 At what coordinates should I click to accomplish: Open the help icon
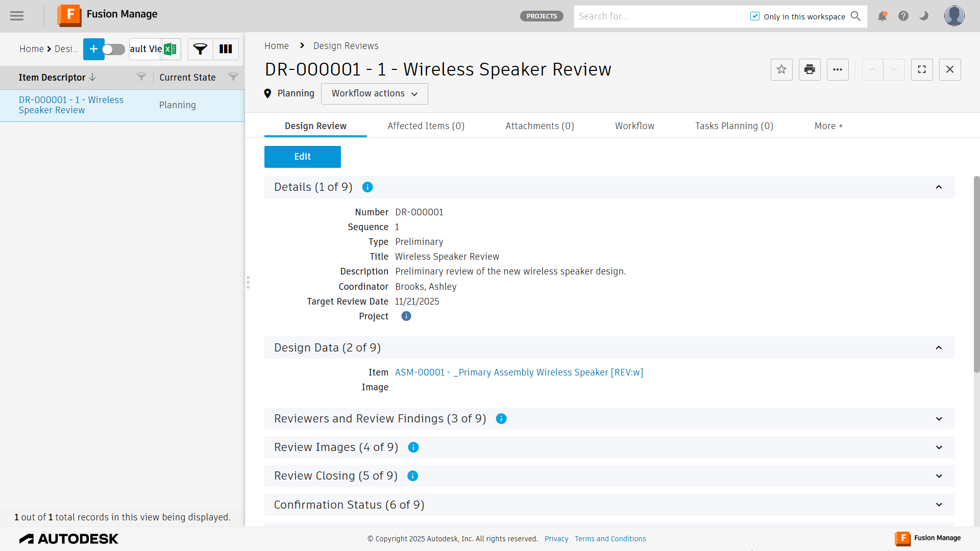pyautogui.click(x=903, y=16)
